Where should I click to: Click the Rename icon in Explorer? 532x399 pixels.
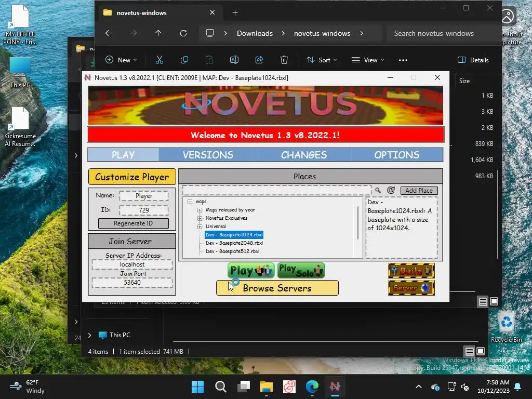tap(234, 60)
